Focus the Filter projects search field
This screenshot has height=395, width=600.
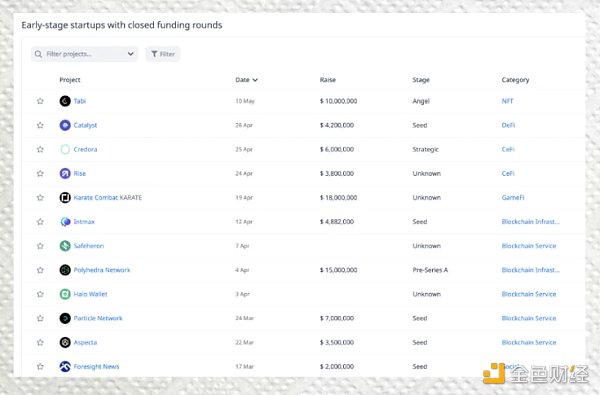coord(85,54)
